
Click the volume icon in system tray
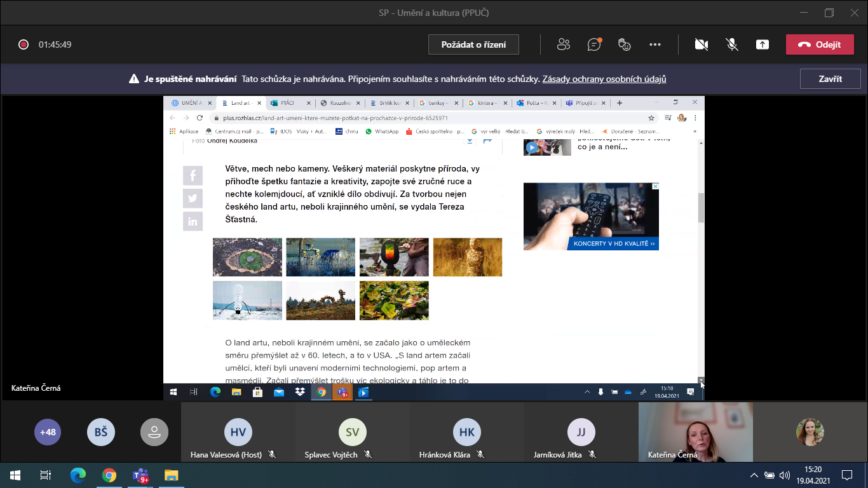point(785,475)
